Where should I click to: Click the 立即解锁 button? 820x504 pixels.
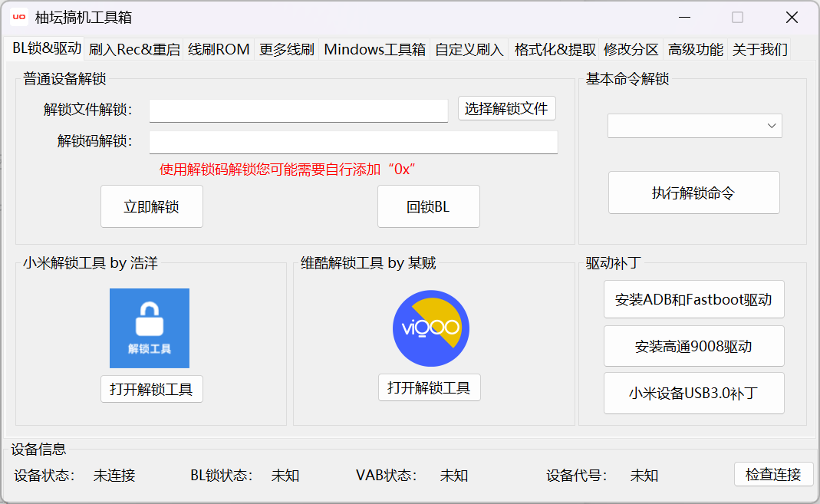tap(151, 206)
